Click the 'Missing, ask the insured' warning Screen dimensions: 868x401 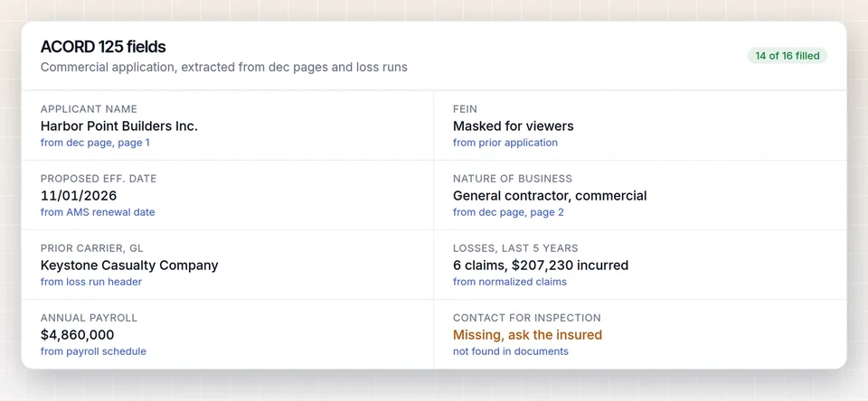click(x=527, y=335)
